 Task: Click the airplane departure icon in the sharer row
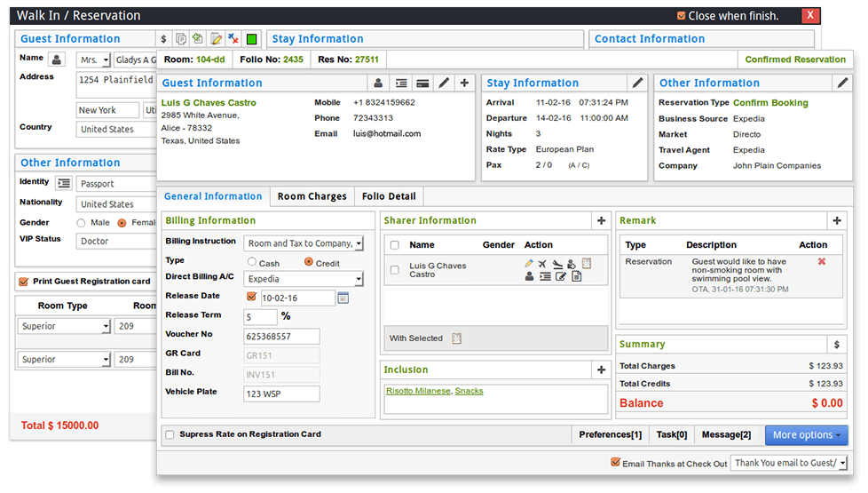(x=542, y=264)
